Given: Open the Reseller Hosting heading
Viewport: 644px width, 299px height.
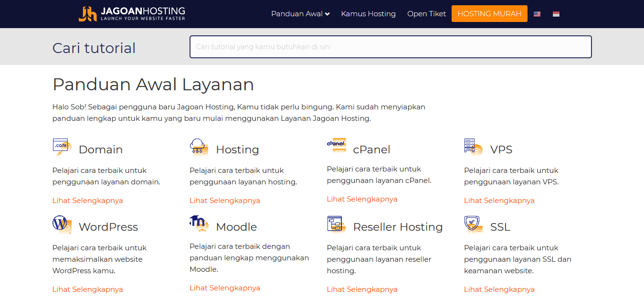Looking at the screenshot, I should 398,227.
